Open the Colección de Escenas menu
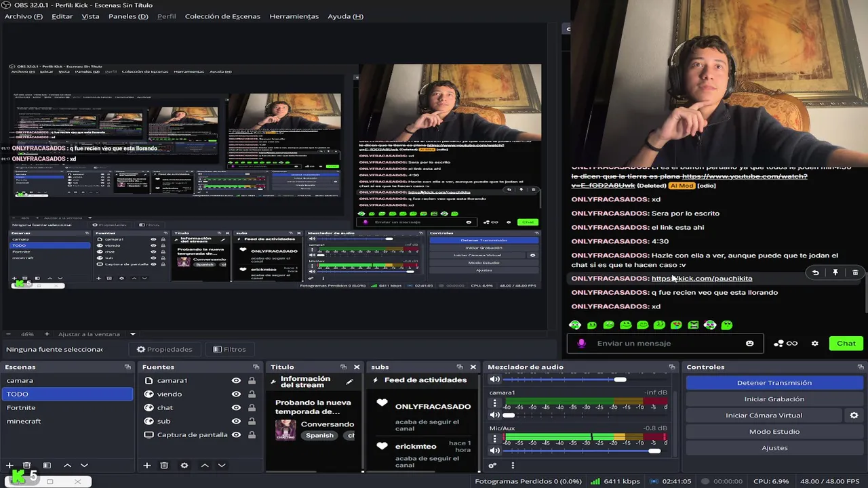This screenshot has height=488, width=868. pos(223,16)
